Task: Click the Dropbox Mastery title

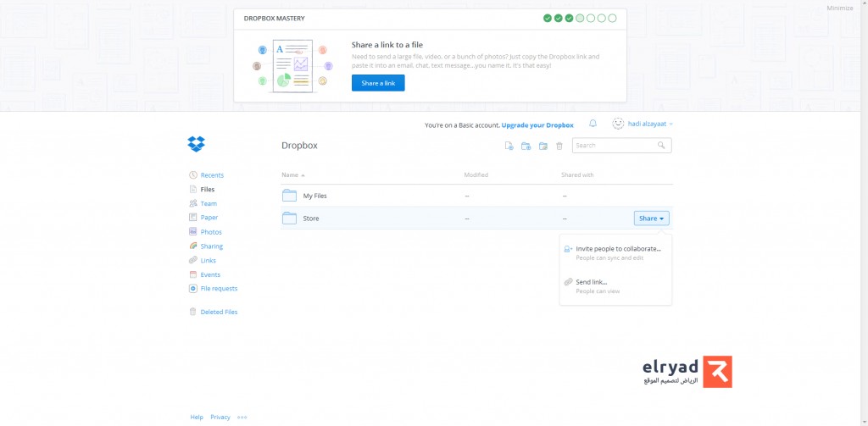Action: coord(274,19)
